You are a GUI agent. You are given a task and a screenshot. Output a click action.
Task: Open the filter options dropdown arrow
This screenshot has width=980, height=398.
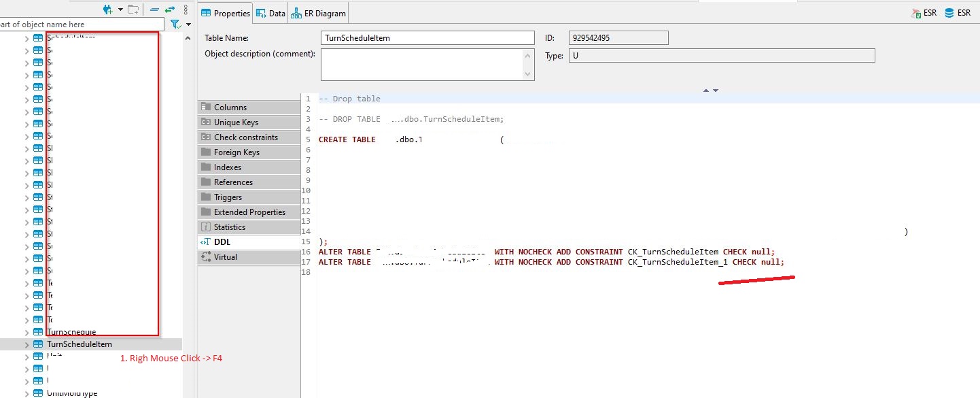(x=188, y=24)
